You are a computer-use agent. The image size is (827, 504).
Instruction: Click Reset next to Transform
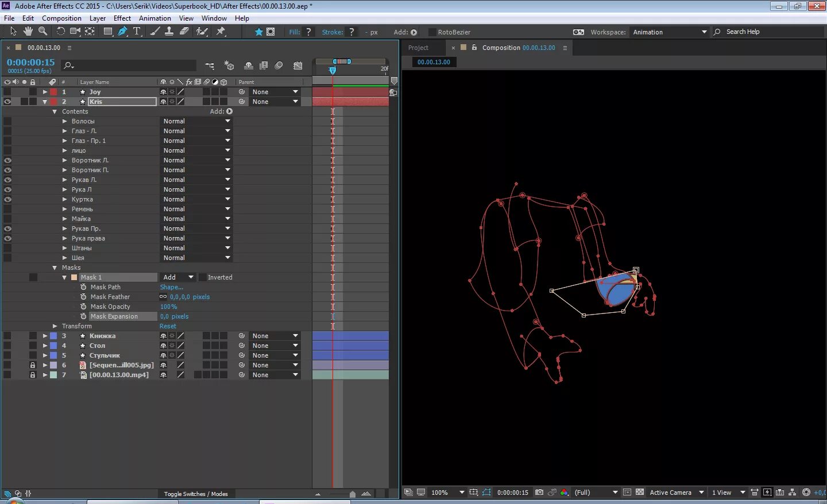pyautogui.click(x=168, y=326)
